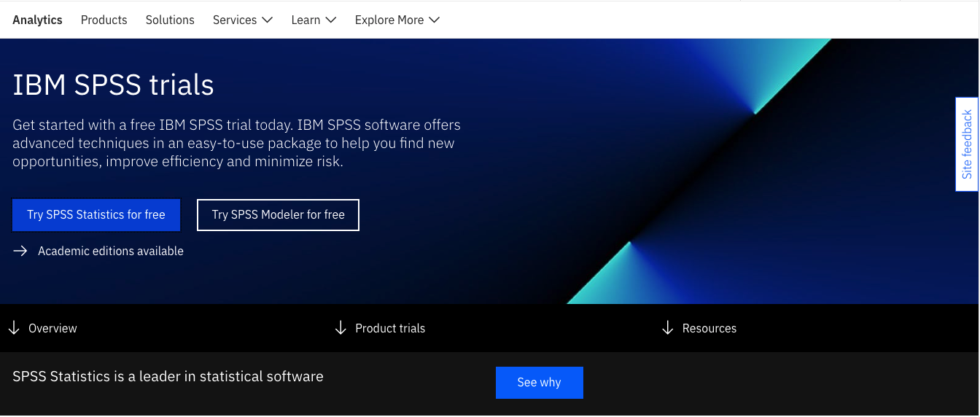This screenshot has width=980, height=417.
Task: Click the Services menu label
Action: point(234,20)
